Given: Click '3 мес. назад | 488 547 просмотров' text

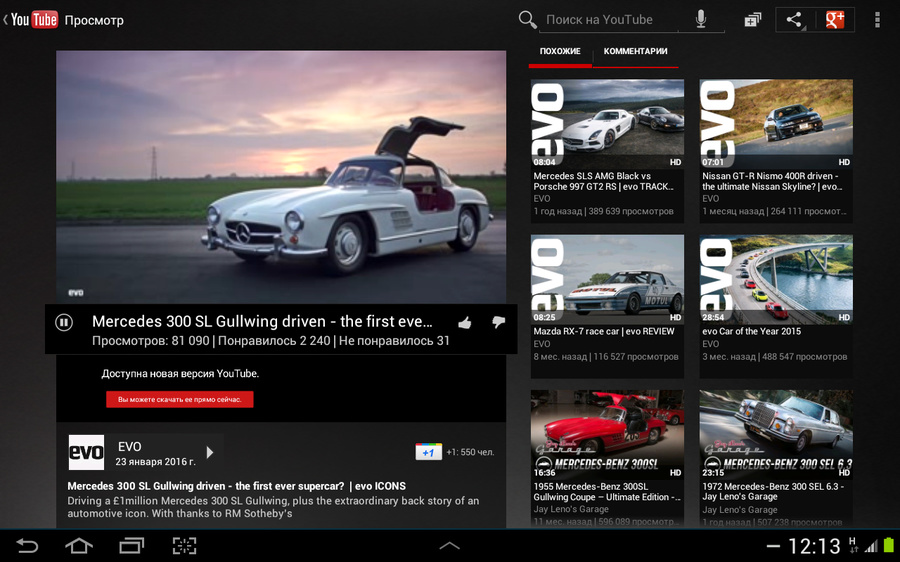Looking at the screenshot, I should pos(774,356).
